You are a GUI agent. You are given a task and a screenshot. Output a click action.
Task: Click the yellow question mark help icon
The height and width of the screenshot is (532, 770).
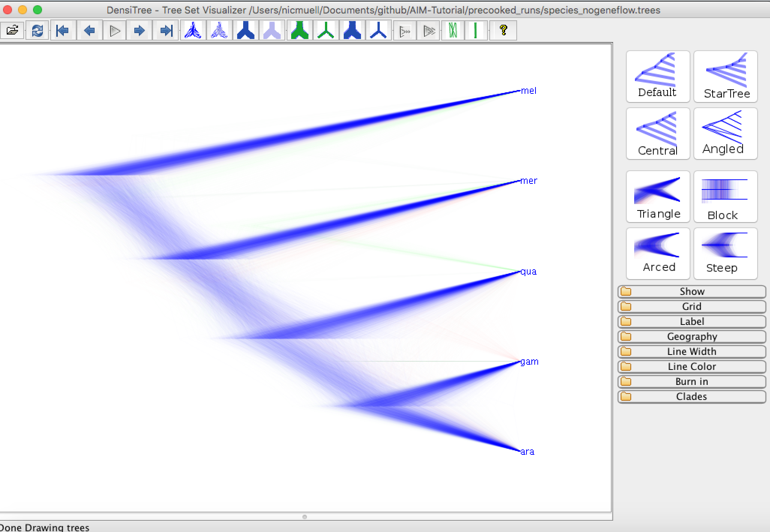(x=504, y=30)
